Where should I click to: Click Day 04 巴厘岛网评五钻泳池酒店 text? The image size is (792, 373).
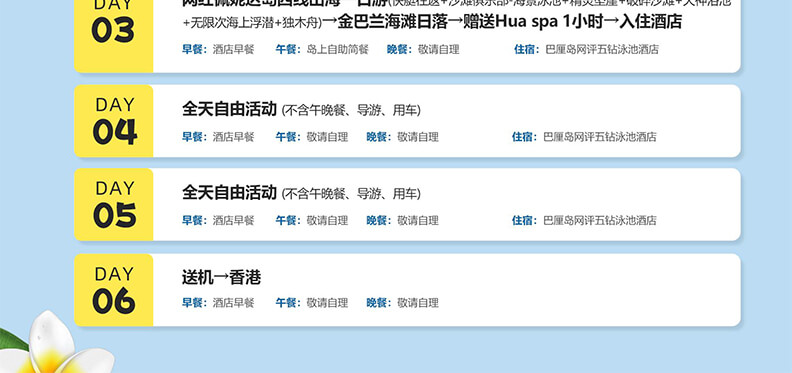coord(600,137)
